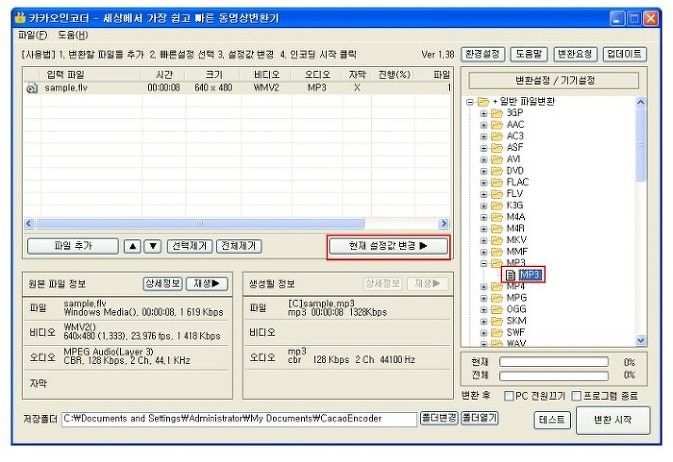Click the M4R folder icon
The height and width of the screenshot is (462, 673).
(497, 229)
